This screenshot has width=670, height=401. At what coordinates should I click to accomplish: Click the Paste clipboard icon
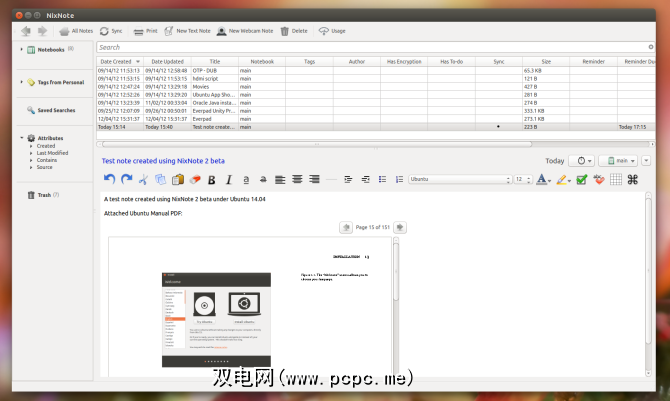point(177,179)
